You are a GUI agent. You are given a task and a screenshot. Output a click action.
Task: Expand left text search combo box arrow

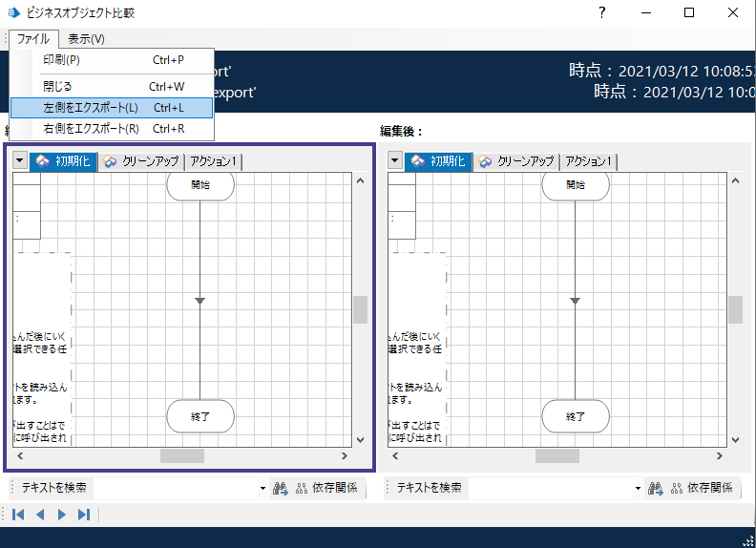[262, 488]
